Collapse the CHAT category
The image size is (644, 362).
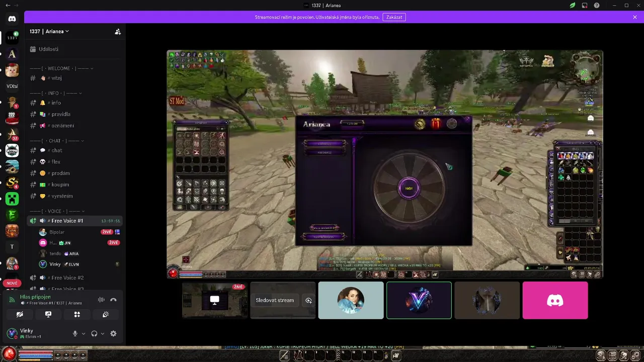[57, 141]
